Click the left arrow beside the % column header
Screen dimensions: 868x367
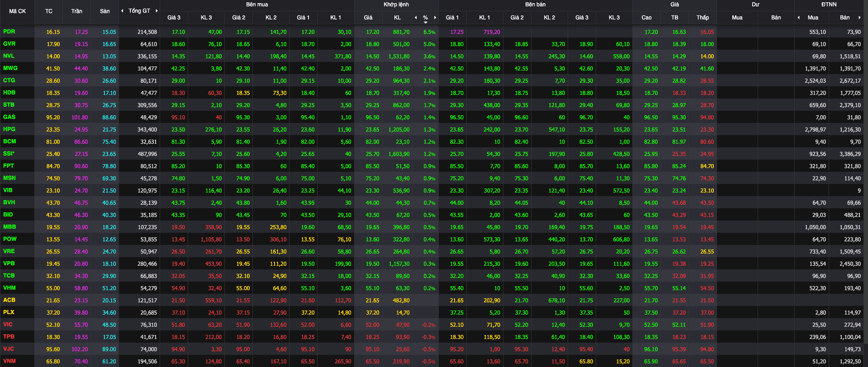[x=416, y=18]
